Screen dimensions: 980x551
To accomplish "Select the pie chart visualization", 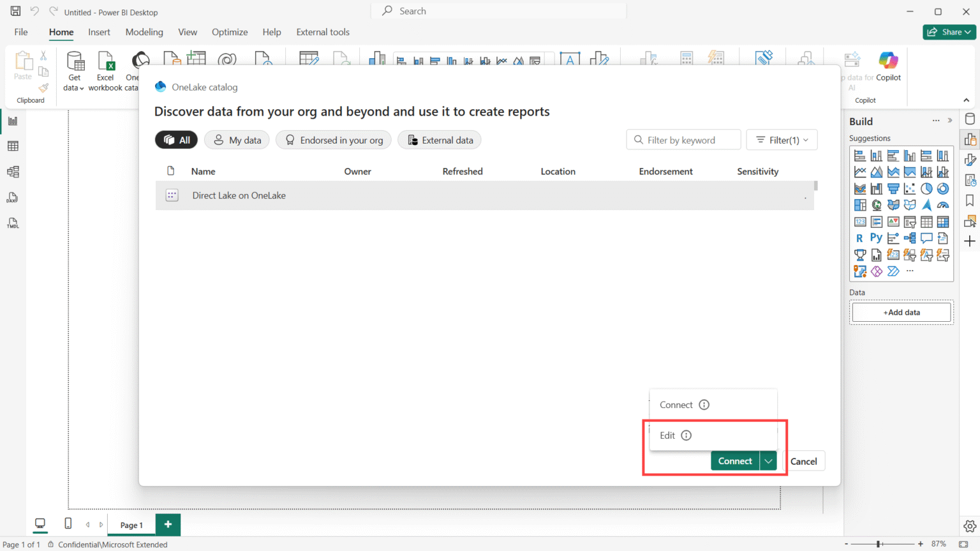I will pyautogui.click(x=926, y=188).
